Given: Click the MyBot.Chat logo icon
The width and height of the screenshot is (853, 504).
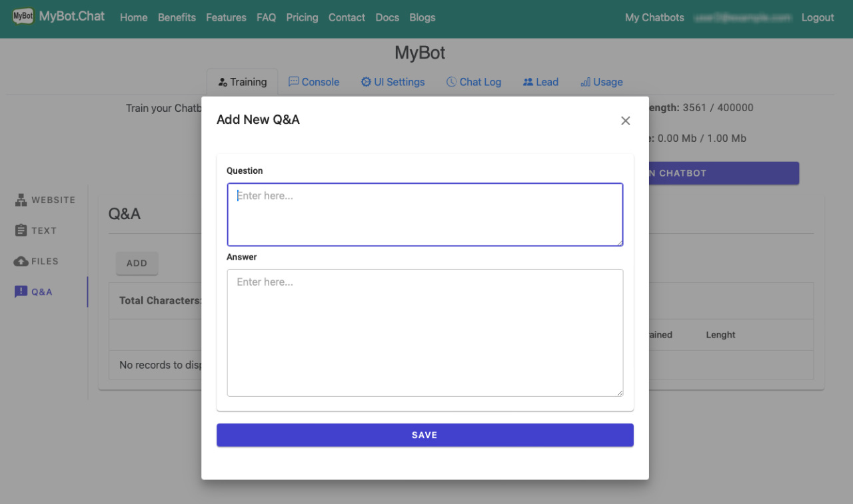Looking at the screenshot, I should pyautogui.click(x=23, y=15).
